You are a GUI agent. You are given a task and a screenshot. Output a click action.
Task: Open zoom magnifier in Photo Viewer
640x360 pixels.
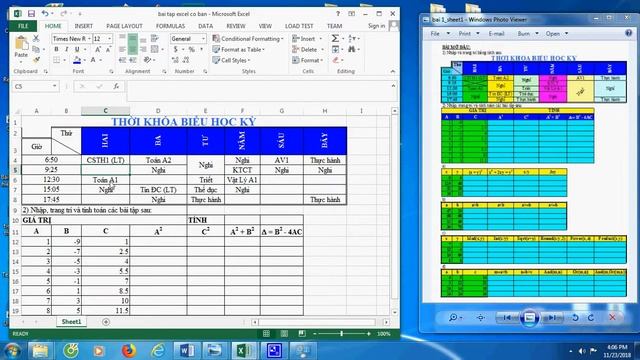click(x=454, y=317)
